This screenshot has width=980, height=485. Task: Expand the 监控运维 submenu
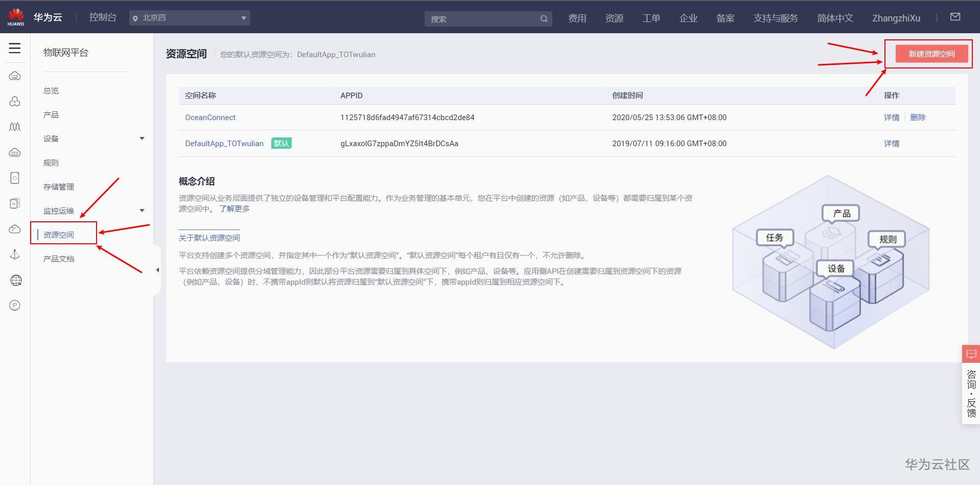click(x=142, y=211)
